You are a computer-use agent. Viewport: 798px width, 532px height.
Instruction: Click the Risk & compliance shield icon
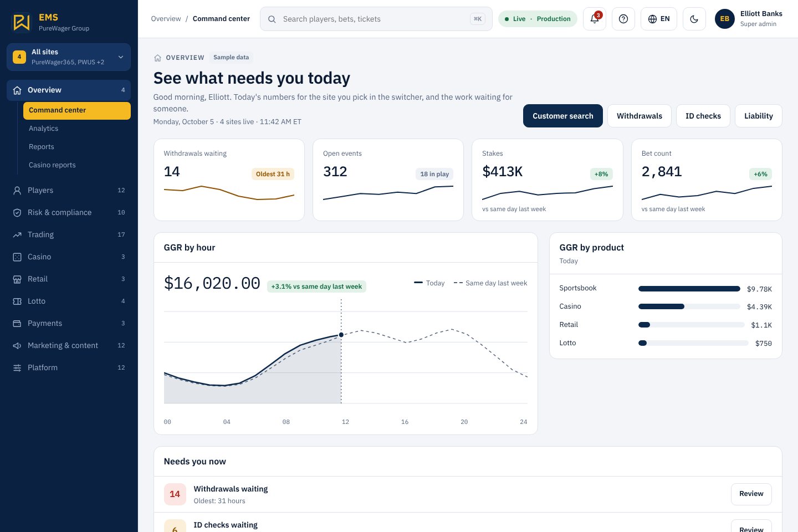17,212
